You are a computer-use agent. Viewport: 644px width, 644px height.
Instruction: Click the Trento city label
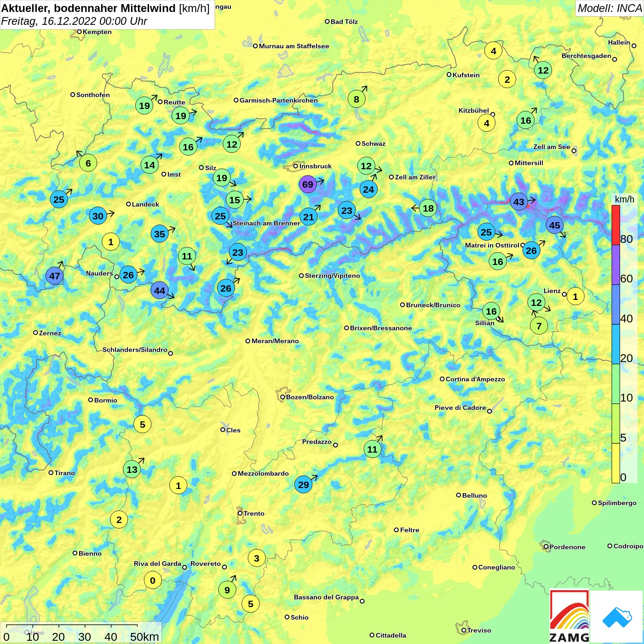254,513
